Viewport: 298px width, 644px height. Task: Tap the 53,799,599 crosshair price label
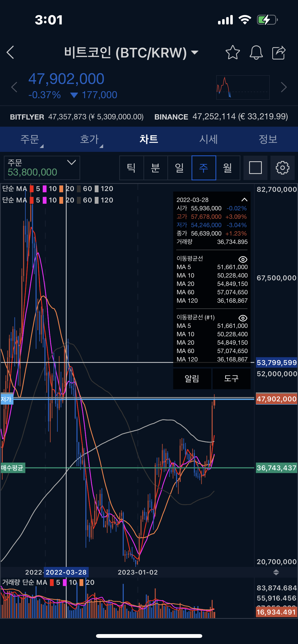pos(277,362)
